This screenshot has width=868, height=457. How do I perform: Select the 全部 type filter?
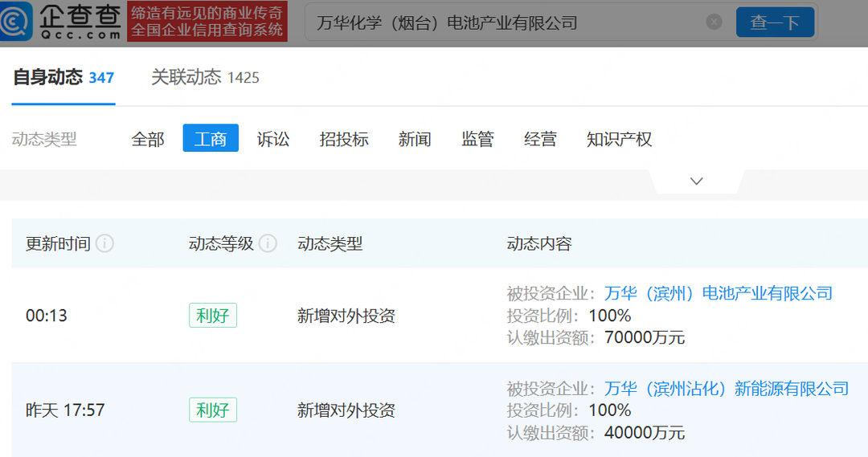tap(148, 139)
